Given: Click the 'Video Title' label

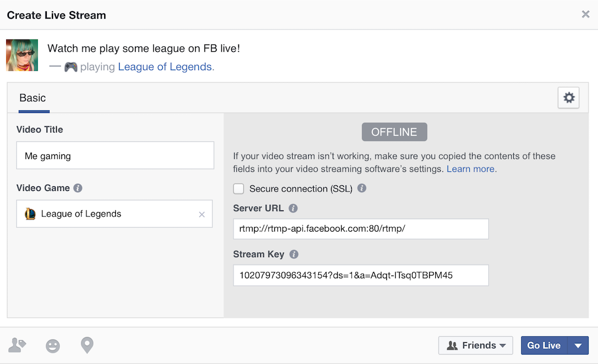Looking at the screenshot, I should click(40, 130).
